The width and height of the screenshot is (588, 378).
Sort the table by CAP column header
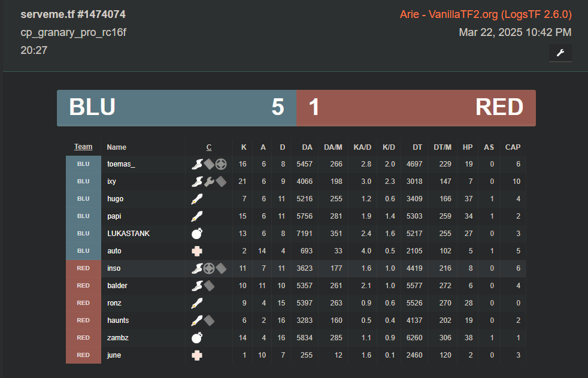click(513, 147)
